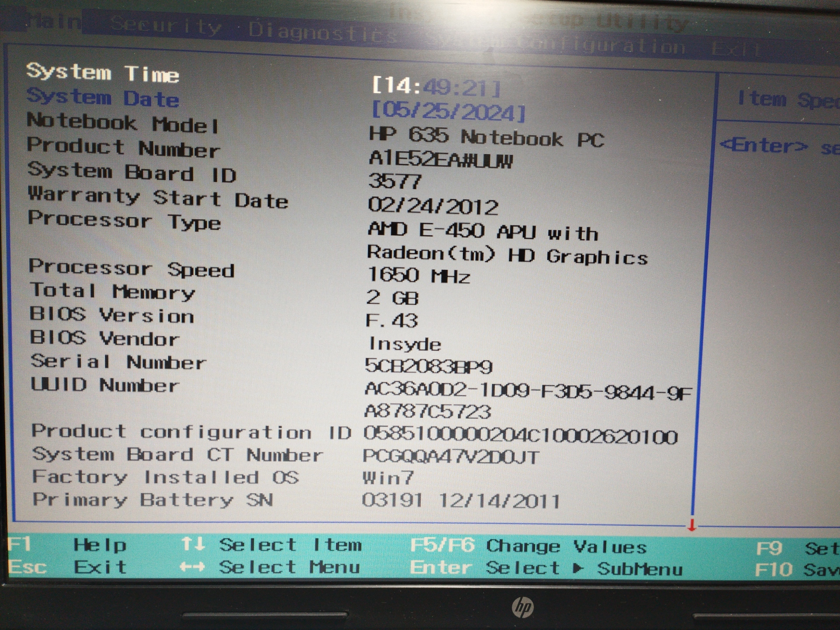Screen dimensions: 840x630
Task: Select the Product configuration ID label
Action: pos(191,432)
